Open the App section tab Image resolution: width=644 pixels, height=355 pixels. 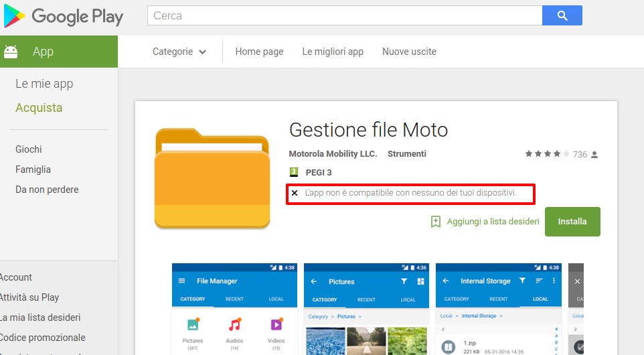click(x=59, y=52)
